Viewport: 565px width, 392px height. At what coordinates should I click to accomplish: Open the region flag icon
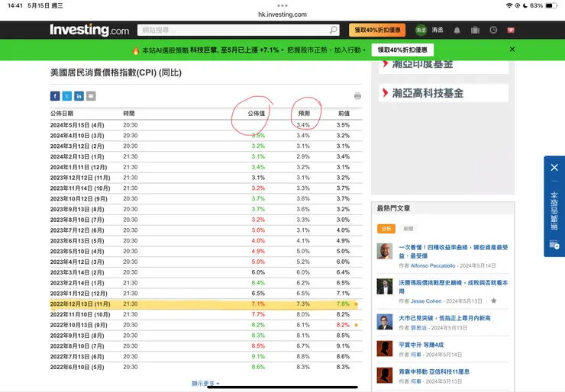511,31
